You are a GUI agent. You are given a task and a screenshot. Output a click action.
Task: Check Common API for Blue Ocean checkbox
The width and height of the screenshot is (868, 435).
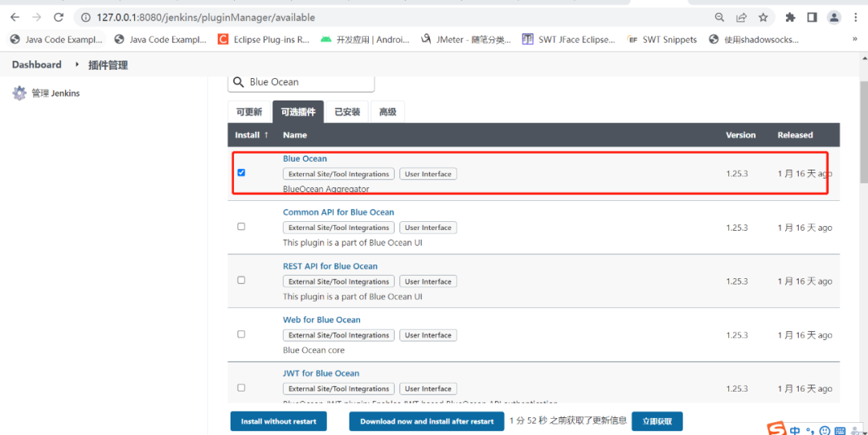point(241,226)
